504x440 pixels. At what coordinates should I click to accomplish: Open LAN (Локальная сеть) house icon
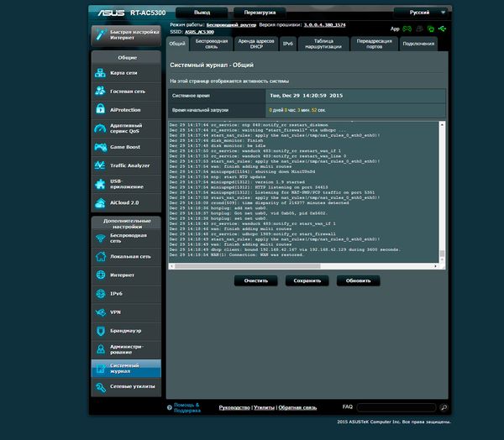[101, 256]
